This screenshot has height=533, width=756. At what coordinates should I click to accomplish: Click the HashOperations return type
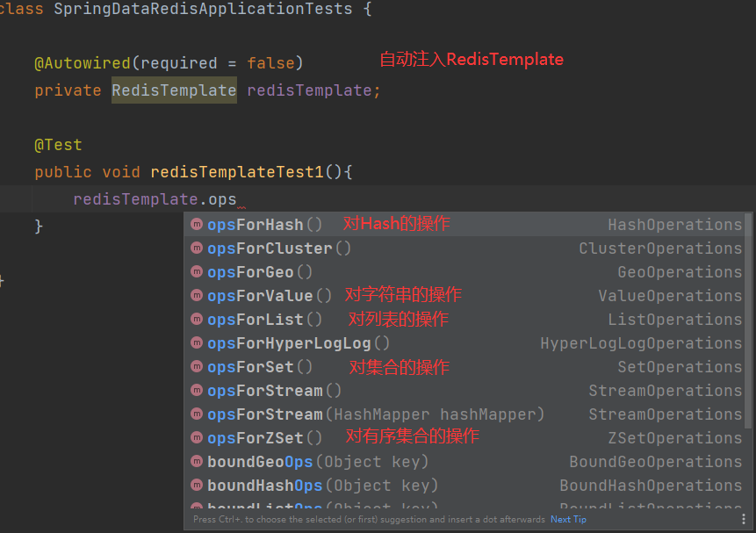tap(674, 224)
